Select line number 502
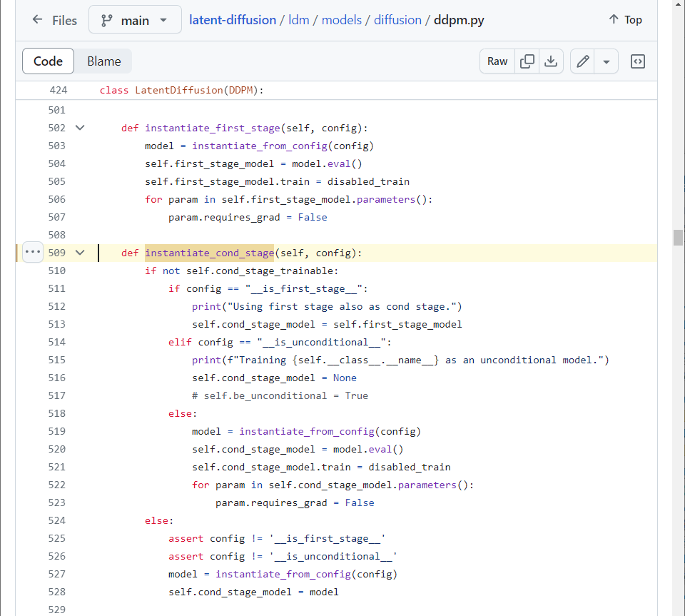This screenshot has height=616, width=685. coord(57,128)
